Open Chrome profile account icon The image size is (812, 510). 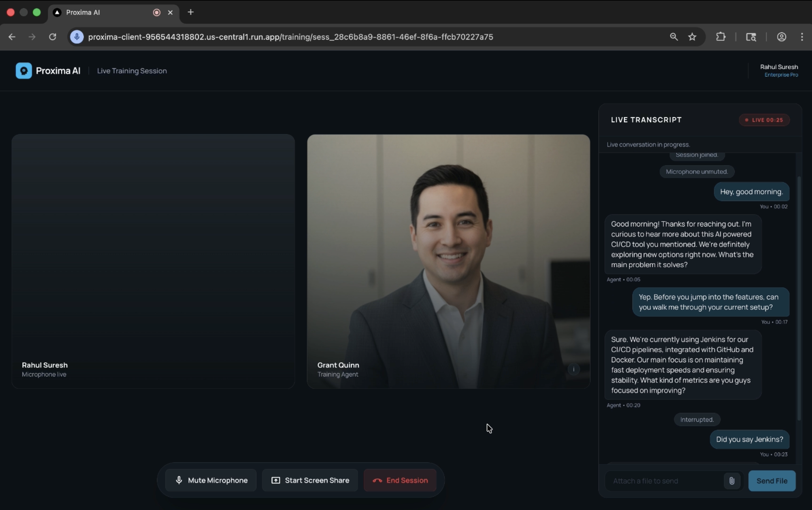click(781, 37)
